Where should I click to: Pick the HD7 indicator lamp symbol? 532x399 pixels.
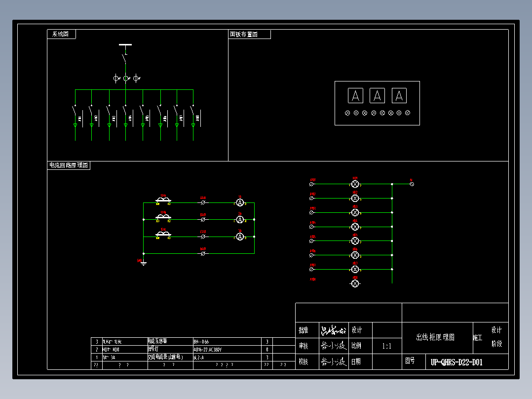[x=355, y=269]
